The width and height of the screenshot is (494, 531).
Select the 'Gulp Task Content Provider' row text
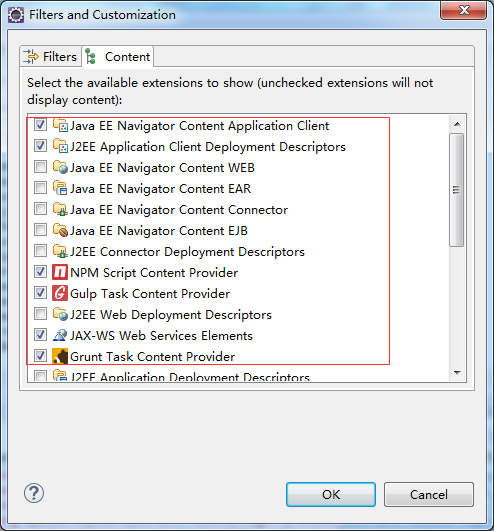click(150, 294)
